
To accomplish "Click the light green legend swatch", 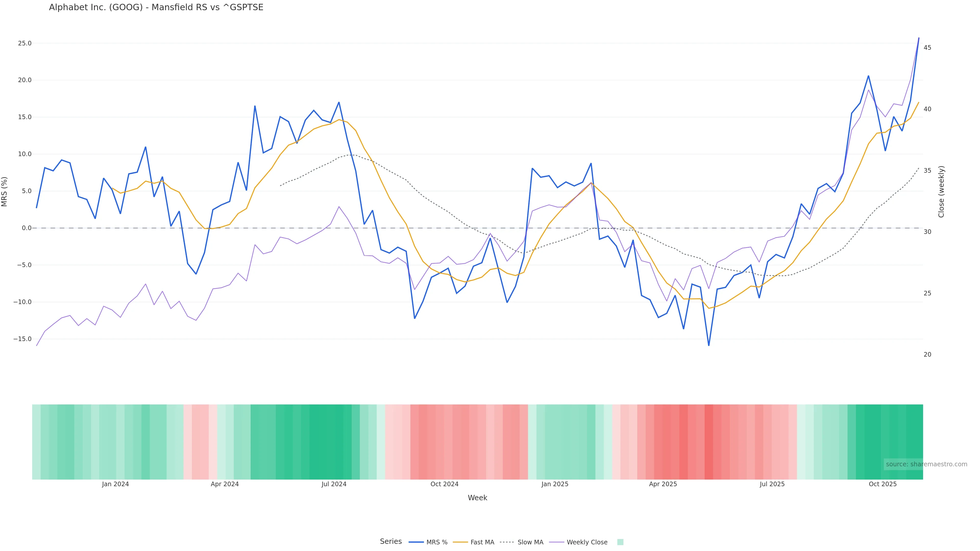I will coord(620,542).
